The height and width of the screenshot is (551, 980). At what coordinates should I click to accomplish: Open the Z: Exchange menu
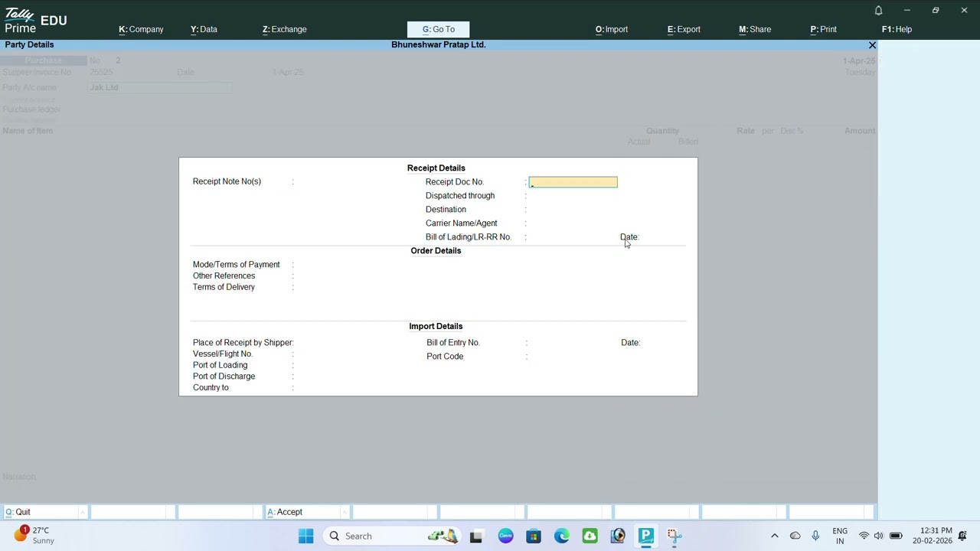tap(284, 29)
